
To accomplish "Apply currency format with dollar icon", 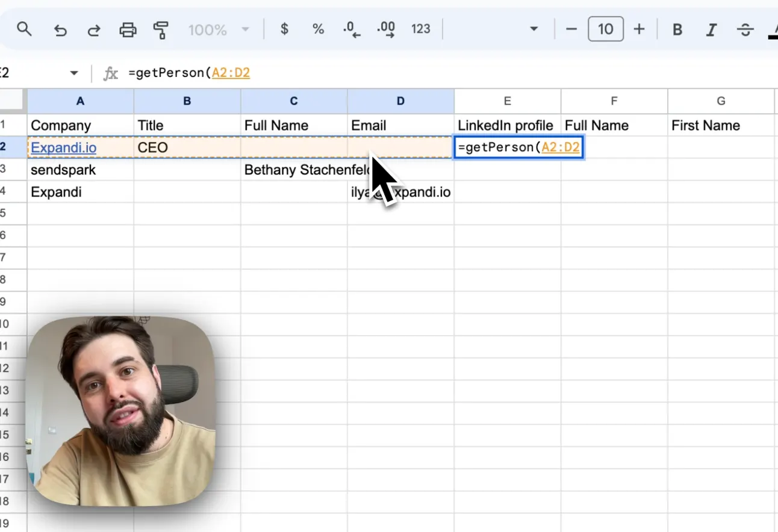I will click(285, 29).
